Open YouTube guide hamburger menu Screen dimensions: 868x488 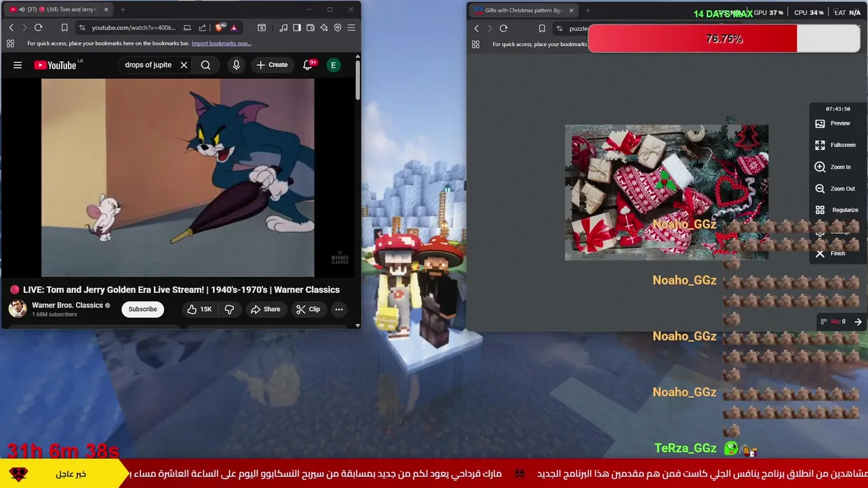coord(18,65)
